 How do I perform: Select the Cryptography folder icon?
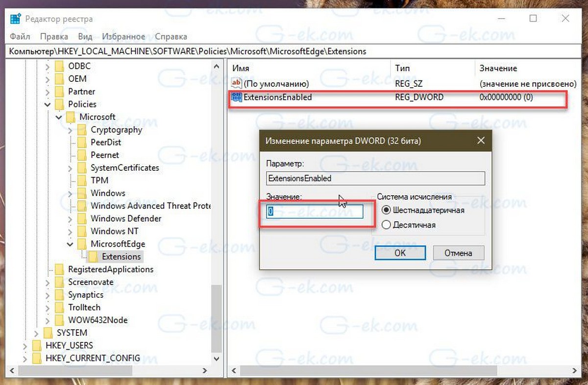[82, 129]
